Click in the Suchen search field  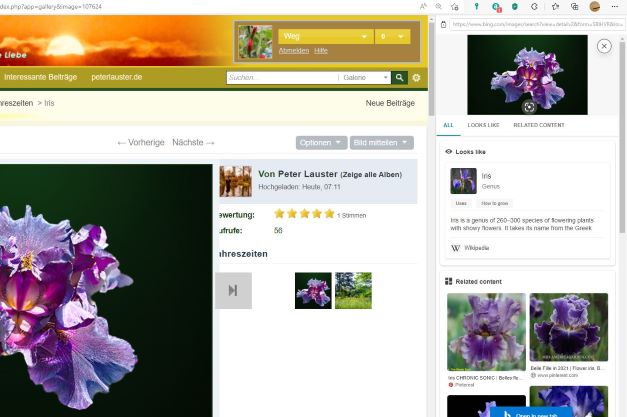coord(282,77)
